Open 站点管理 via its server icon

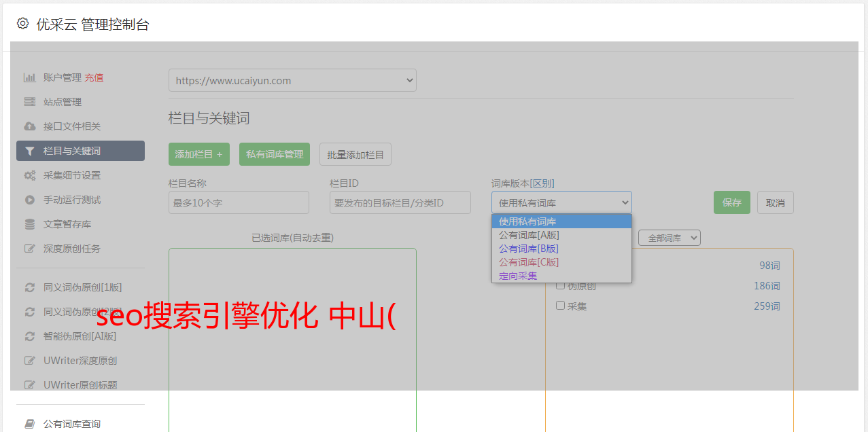[29, 102]
